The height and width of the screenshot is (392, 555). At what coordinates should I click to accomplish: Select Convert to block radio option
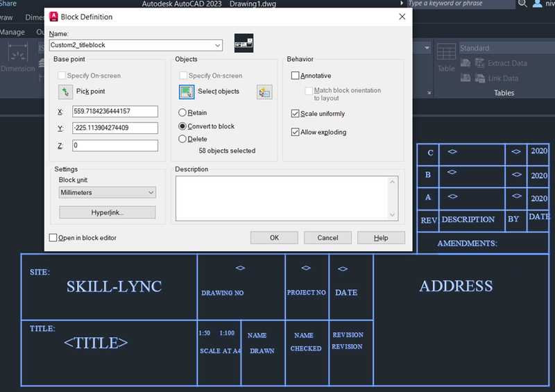[182, 126]
